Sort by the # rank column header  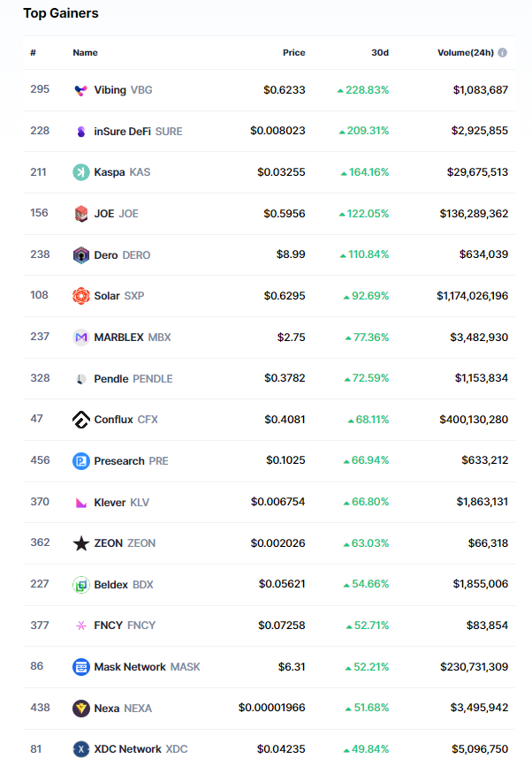click(33, 53)
